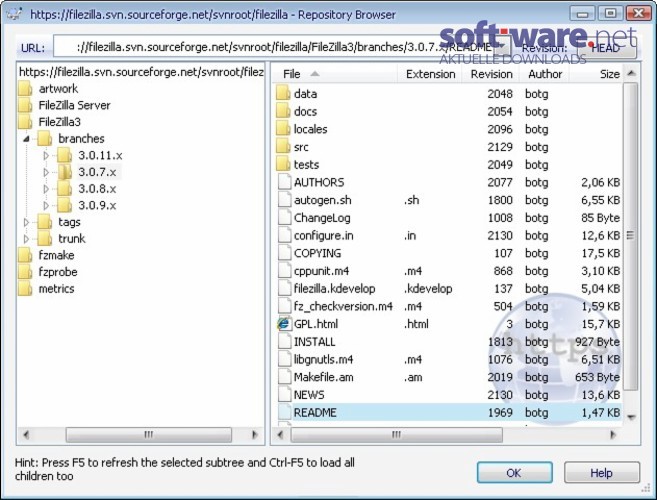Click the data folder icon in file list
The height and width of the screenshot is (500, 657).
point(284,93)
